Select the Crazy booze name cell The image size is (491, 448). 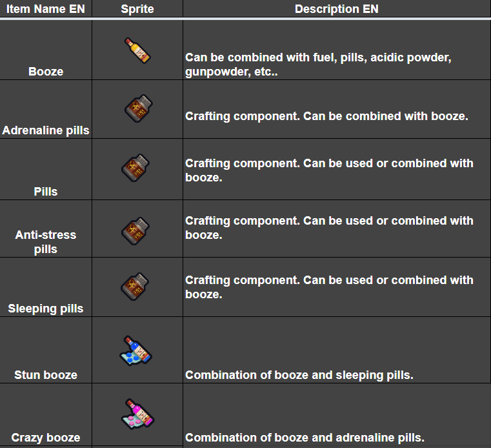[46, 438]
